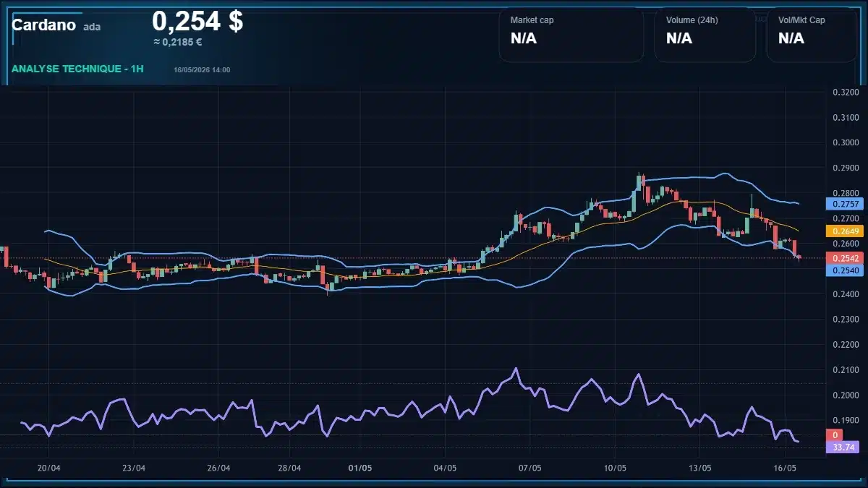Click the red 0.2542 current price tag
This screenshot has height=488, width=868.
[x=846, y=258]
